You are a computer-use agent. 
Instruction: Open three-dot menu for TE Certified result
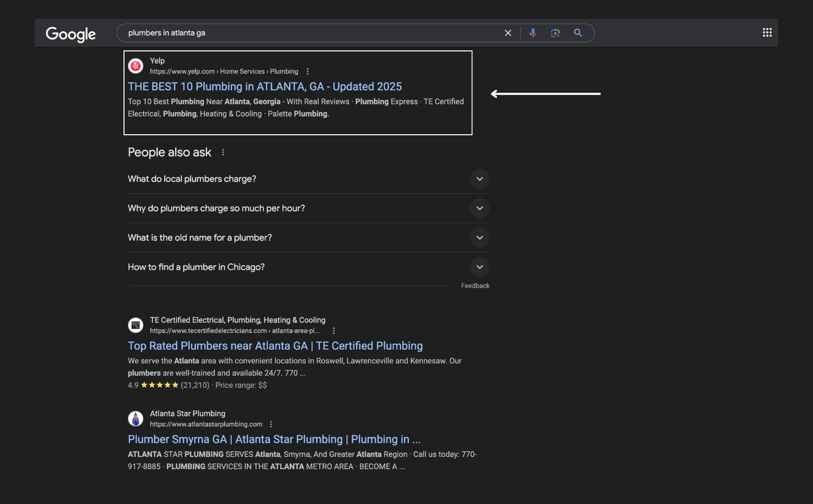[x=333, y=331]
